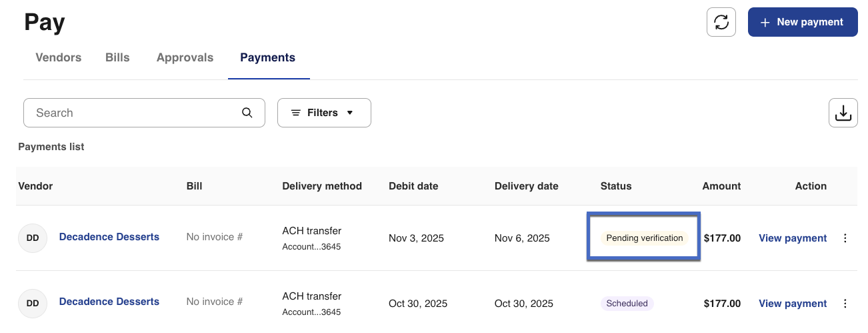Open more options for Nov 3 payment
The image size is (868, 333).
(x=845, y=238)
